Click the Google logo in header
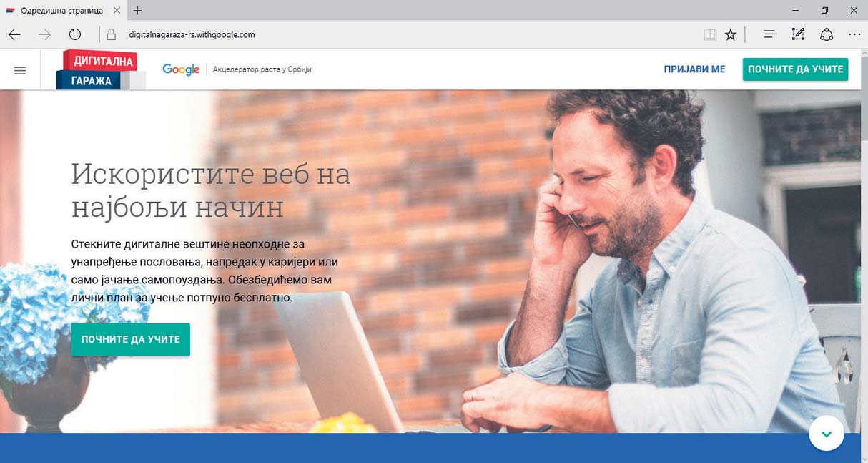Screen dimensions: 868x463 (x=181, y=69)
